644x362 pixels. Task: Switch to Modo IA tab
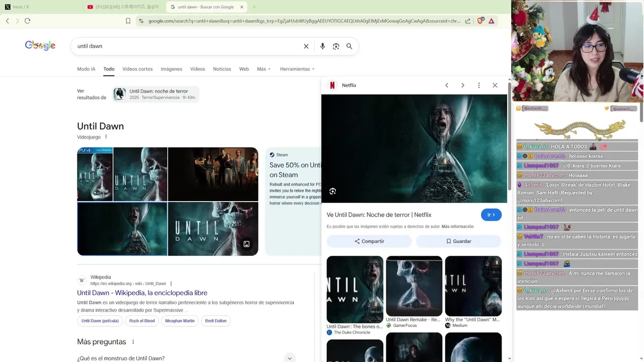(x=86, y=69)
